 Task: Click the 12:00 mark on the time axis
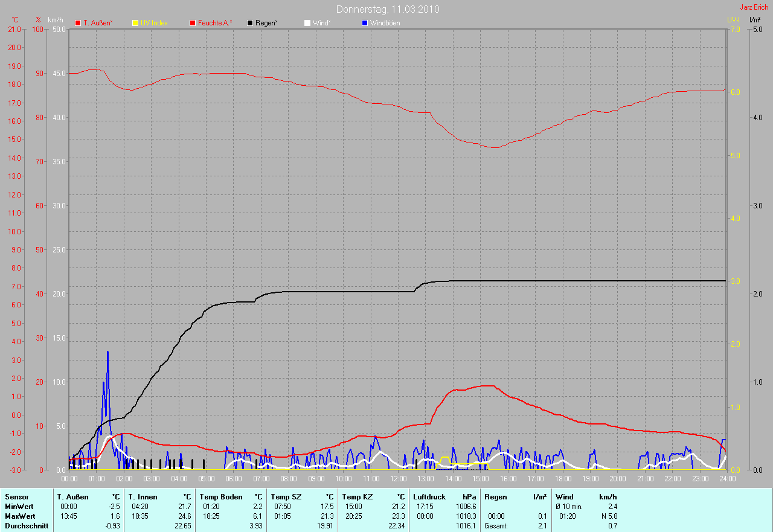[398, 479]
